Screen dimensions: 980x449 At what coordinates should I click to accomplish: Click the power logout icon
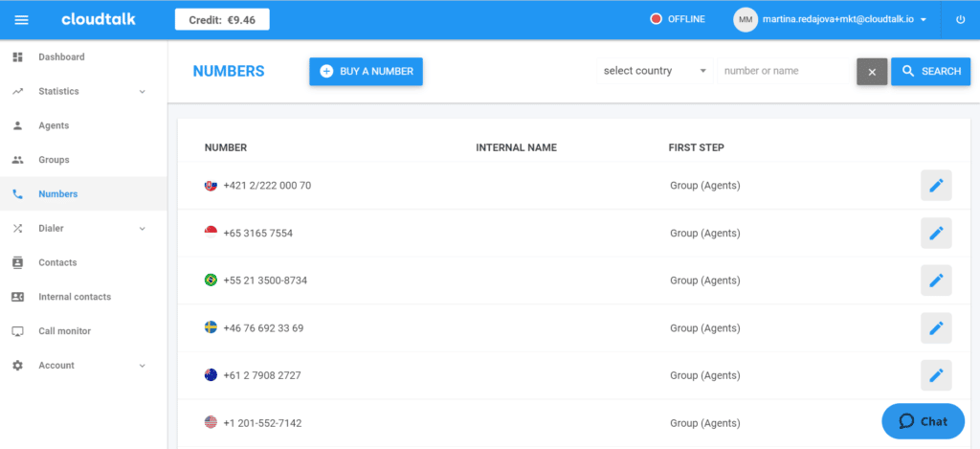pyautogui.click(x=960, y=19)
